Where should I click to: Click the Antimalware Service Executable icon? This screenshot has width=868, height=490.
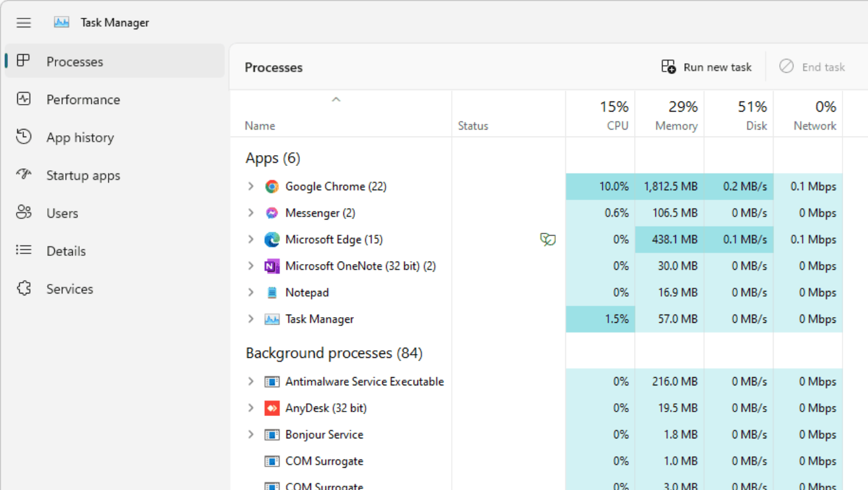pyautogui.click(x=272, y=382)
